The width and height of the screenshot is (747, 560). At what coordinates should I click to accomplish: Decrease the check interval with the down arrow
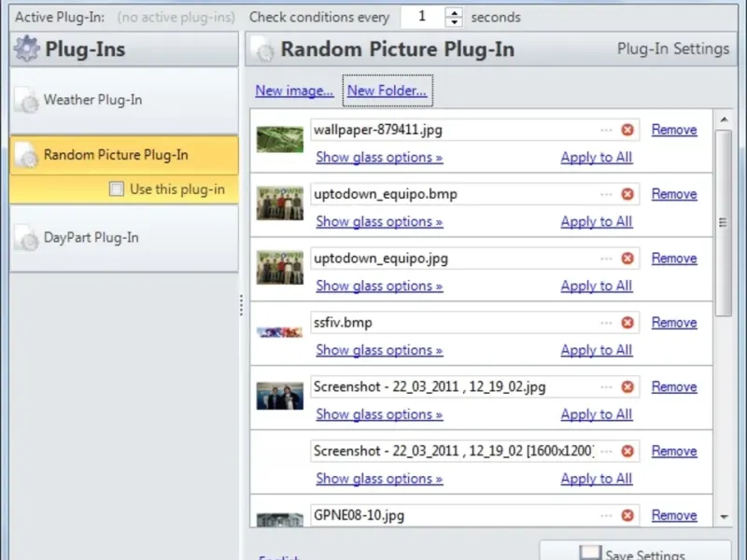pyautogui.click(x=455, y=22)
